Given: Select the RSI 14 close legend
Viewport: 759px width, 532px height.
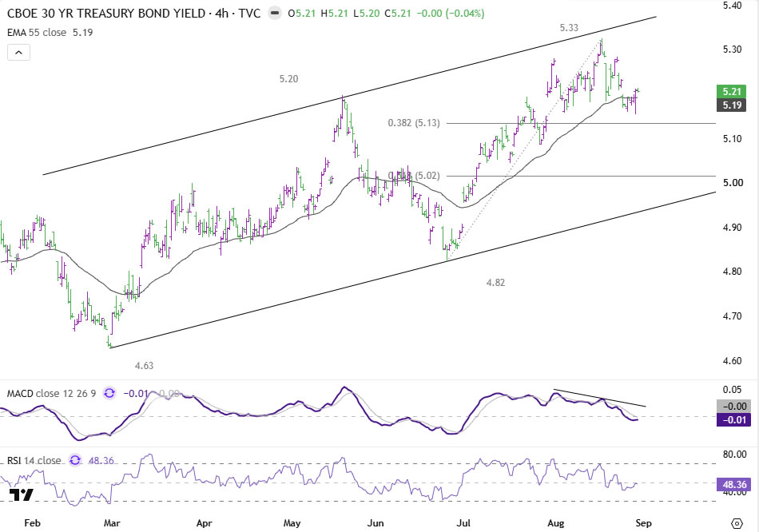Looking at the screenshot, I should (34, 460).
